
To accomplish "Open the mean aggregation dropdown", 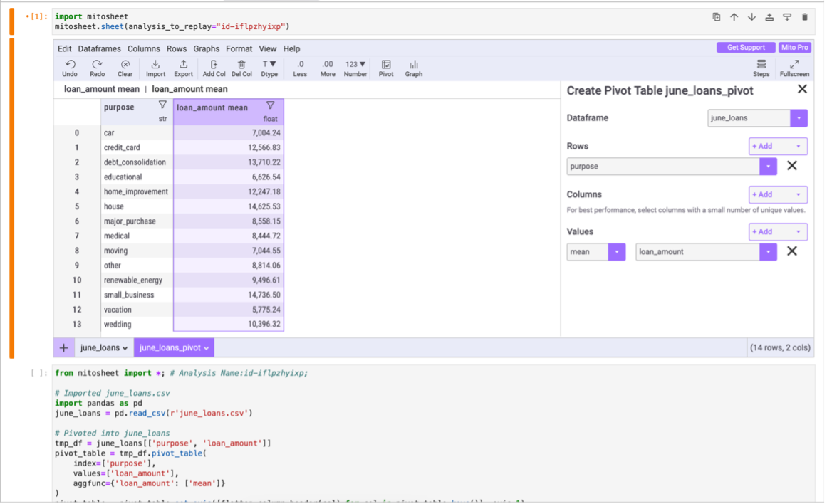I will 616,252.
